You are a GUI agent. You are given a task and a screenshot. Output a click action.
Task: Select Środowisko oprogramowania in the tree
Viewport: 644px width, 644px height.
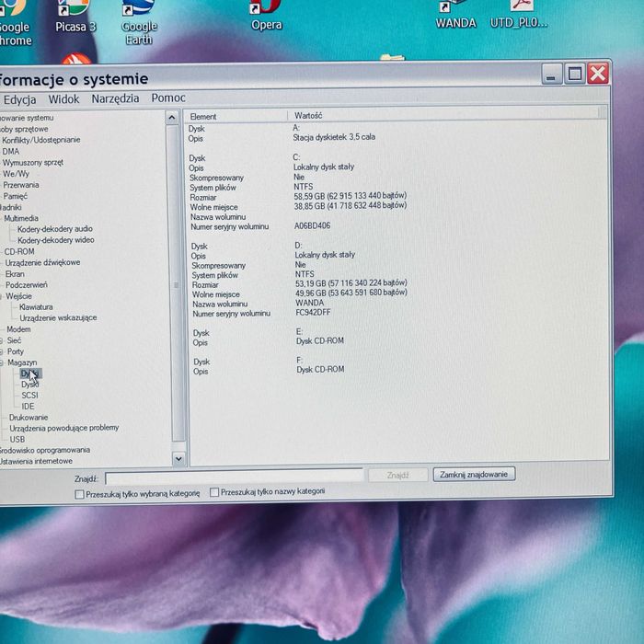(44, 450)
